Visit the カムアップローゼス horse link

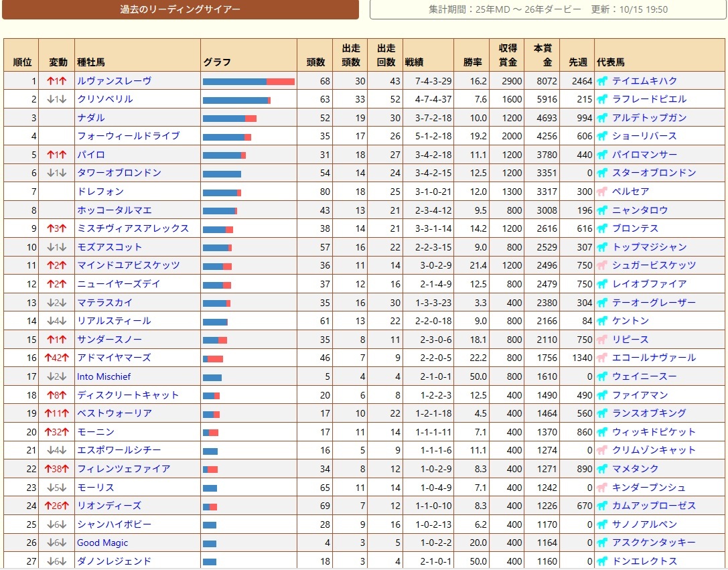click(654, 506)
